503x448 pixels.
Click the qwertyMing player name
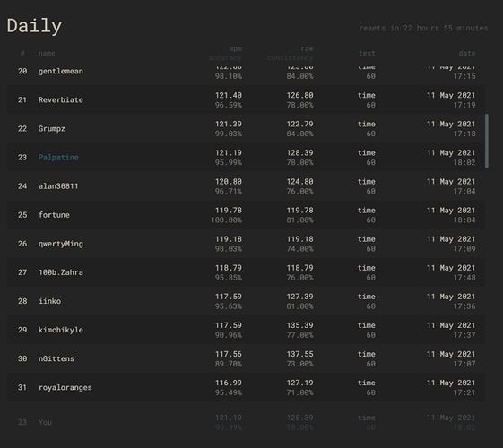(x=61, y=244)
